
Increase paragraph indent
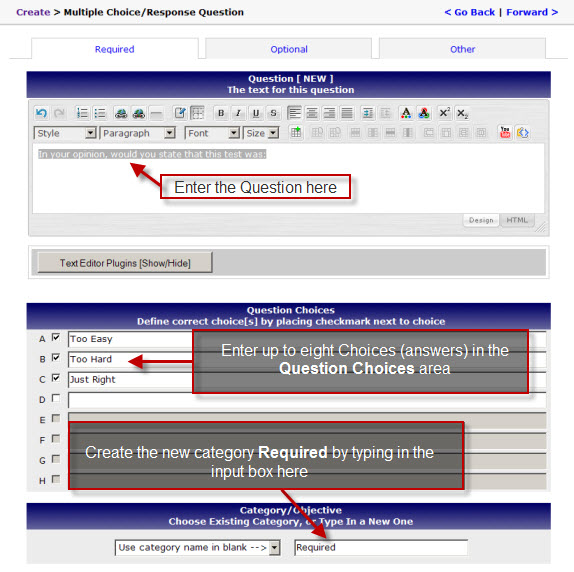click(368, 113)
